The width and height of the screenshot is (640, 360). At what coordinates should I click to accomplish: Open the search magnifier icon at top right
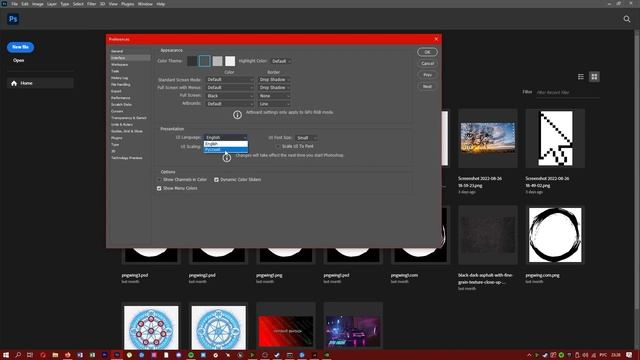point(627,19)
